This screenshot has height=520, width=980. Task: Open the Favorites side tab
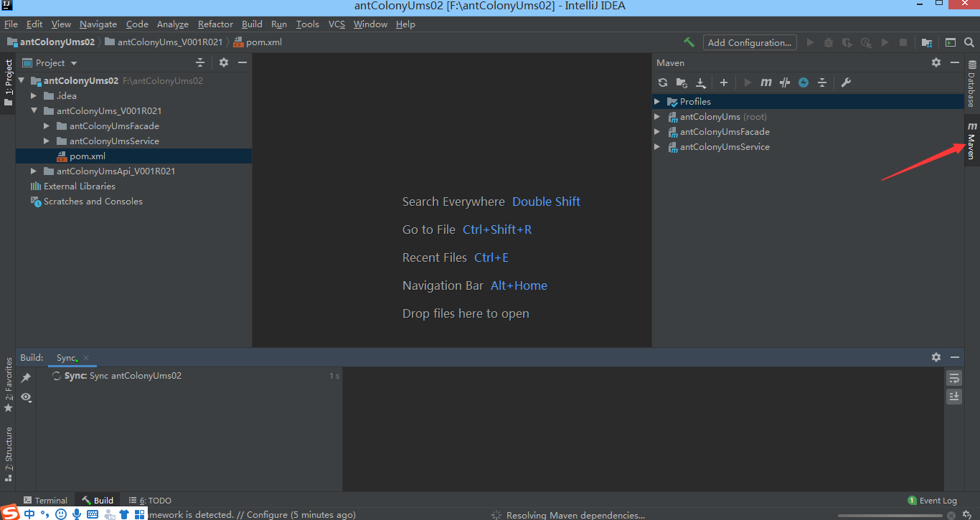9,384
